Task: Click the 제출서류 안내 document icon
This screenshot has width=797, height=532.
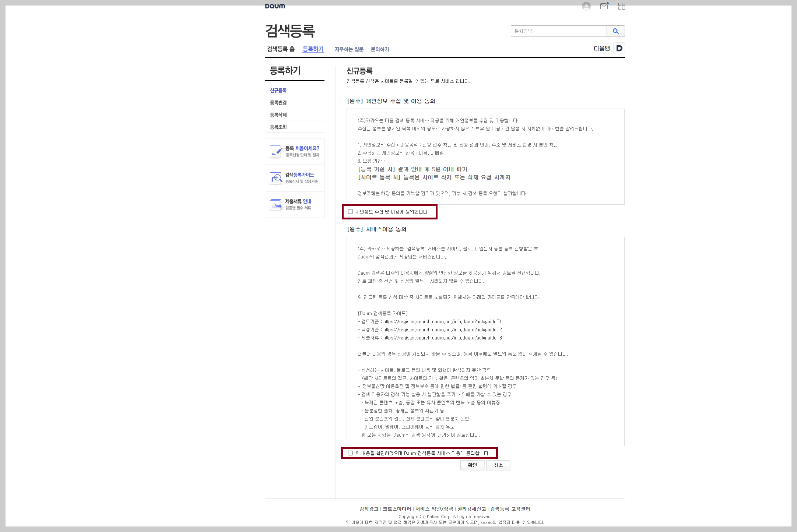Action: [x=276, y=204]
